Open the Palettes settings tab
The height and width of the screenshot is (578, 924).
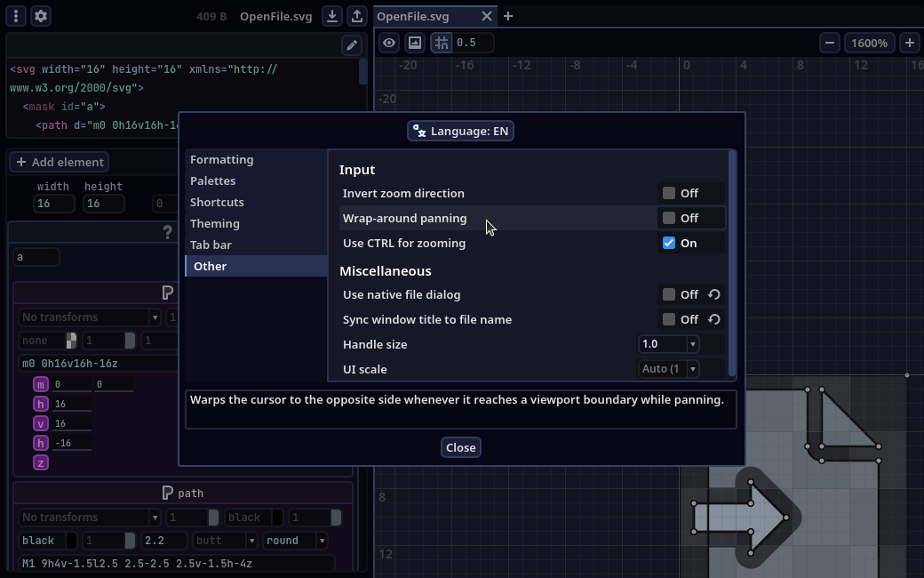click(x=256, y=181)
